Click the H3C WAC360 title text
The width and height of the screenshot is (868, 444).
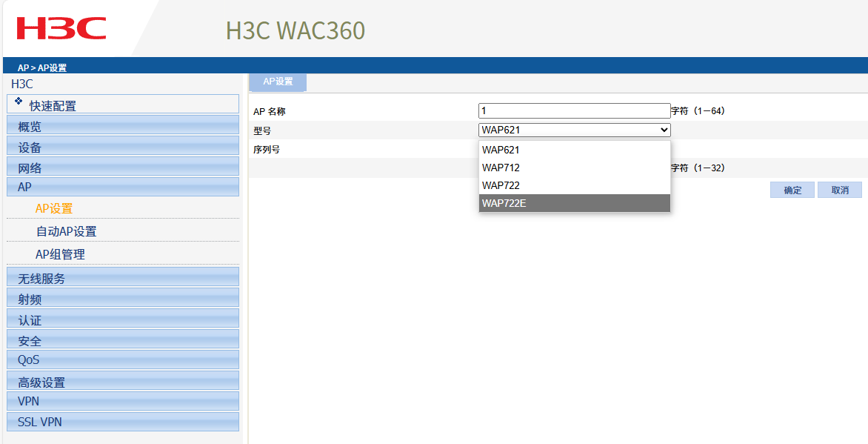click(296, 30)
